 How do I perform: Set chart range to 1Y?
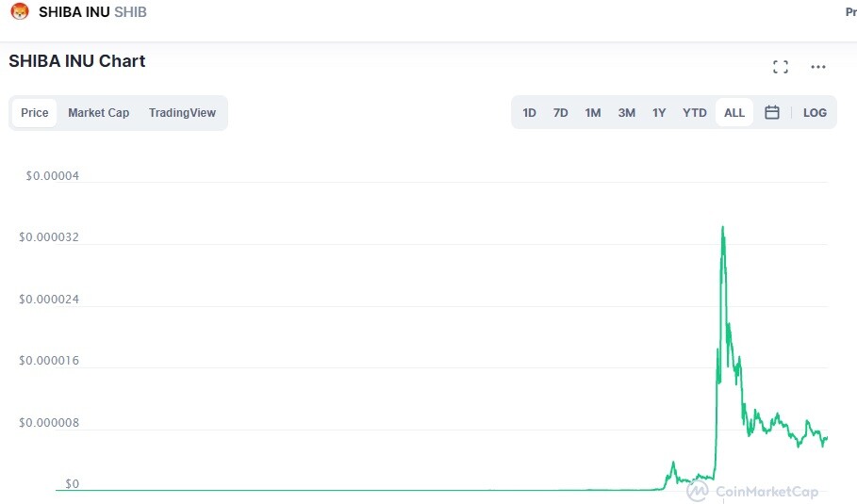coord(659,112)
